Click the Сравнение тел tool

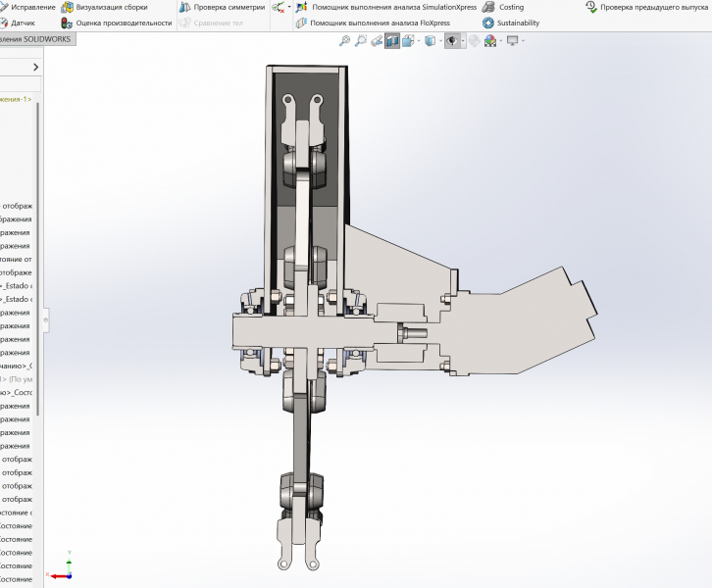coord(211,23)
